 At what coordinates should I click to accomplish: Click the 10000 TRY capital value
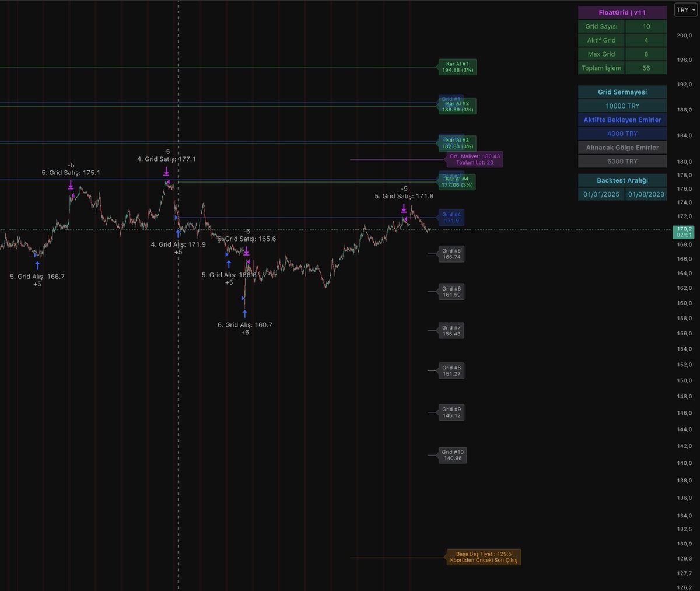[x=622, y=106]
